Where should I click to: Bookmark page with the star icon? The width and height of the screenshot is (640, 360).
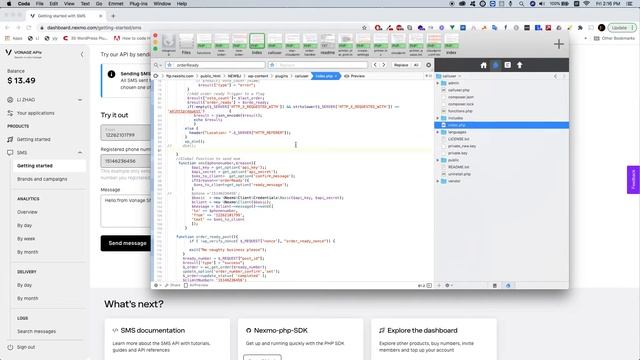364,28
